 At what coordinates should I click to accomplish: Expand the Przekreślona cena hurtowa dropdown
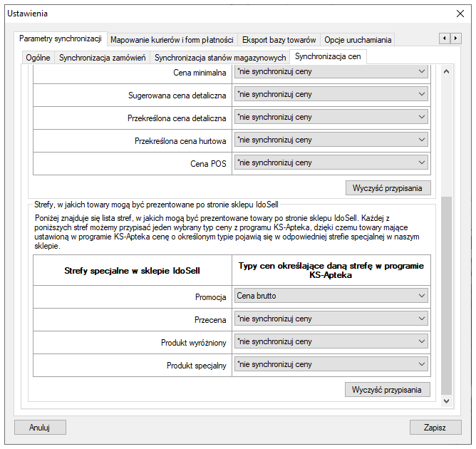(331, 140)
